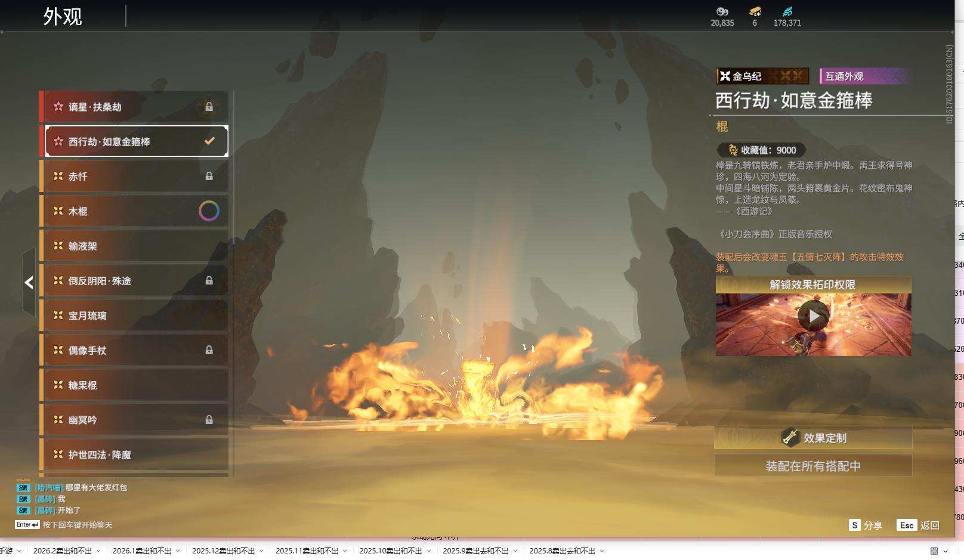The height and width of the screenshot is (560, 964).
Task: Click the star icon beside 西行劫·如意金箍棒
Action: pyautogui.click(x=58, y=141)
